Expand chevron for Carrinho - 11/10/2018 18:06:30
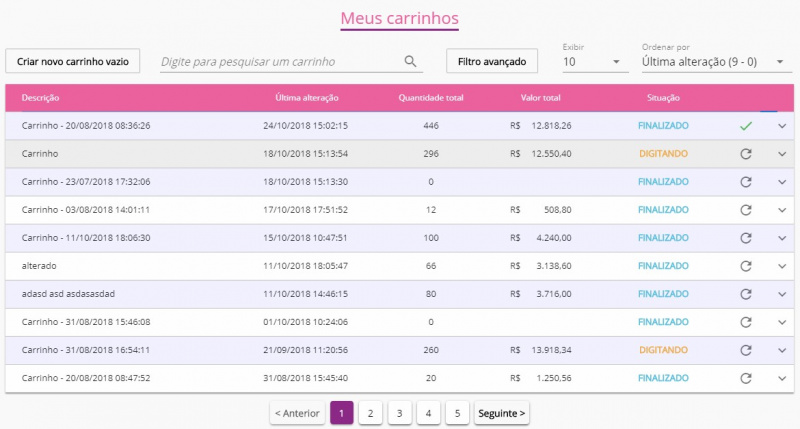The image size is (800, 429). pyautogui.click(x=782, y=238)
